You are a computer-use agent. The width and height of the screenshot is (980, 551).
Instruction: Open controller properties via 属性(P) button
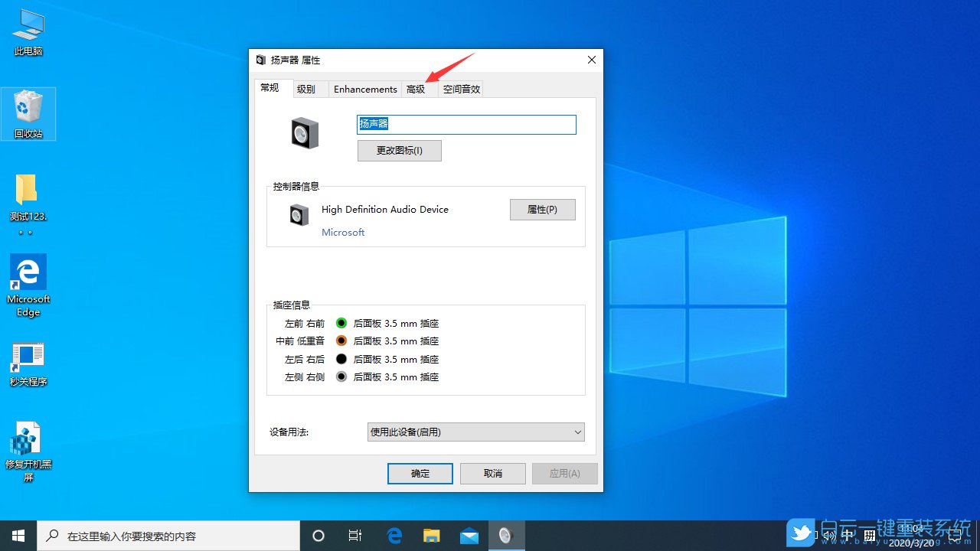click(x=542, y=209)
